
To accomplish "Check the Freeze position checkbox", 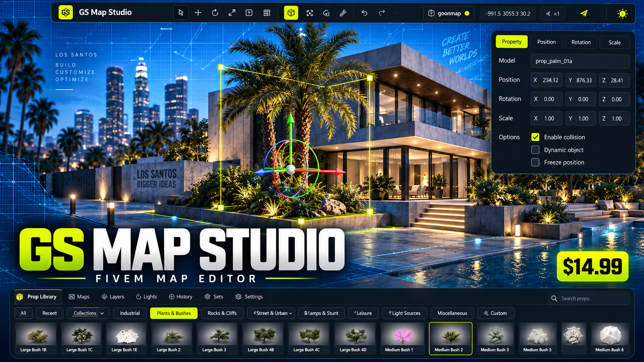I will coord(535,162).
